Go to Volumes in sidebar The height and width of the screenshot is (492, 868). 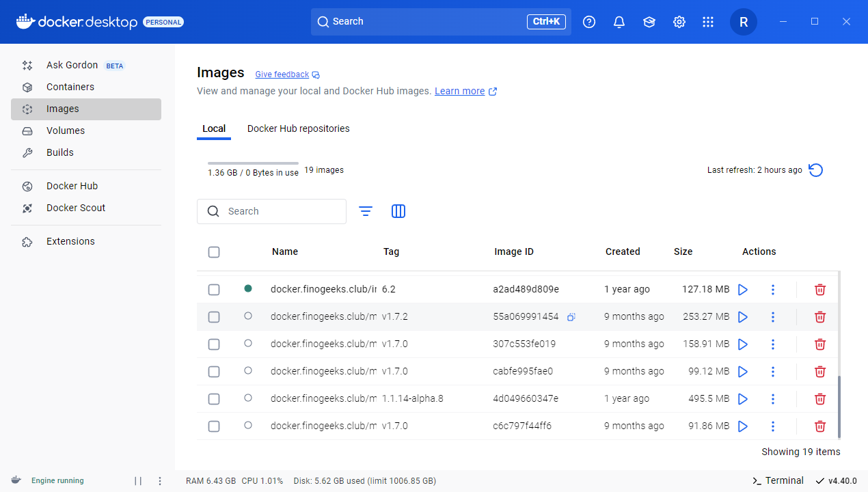[x=86, y=131]
